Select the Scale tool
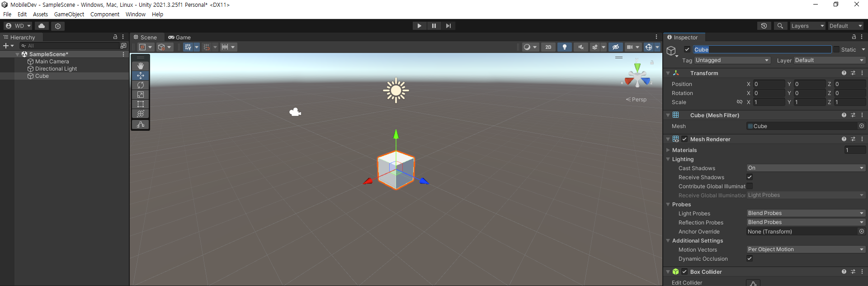Screen dimensions: 868x286 tap(141, 95)
